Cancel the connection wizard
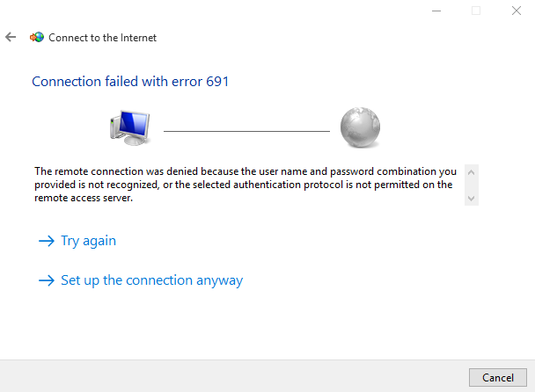Viewport: 535px width, 392px height. pyautogui.click(x=498, y=377)
